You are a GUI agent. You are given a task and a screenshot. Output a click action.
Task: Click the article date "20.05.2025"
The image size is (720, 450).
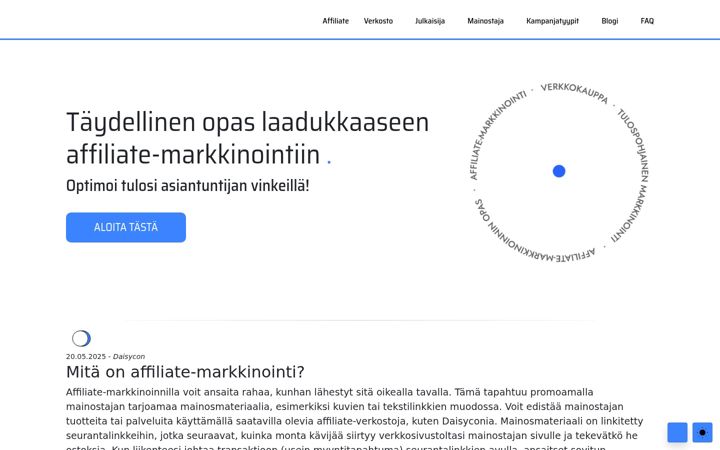(x=86, y=356)
